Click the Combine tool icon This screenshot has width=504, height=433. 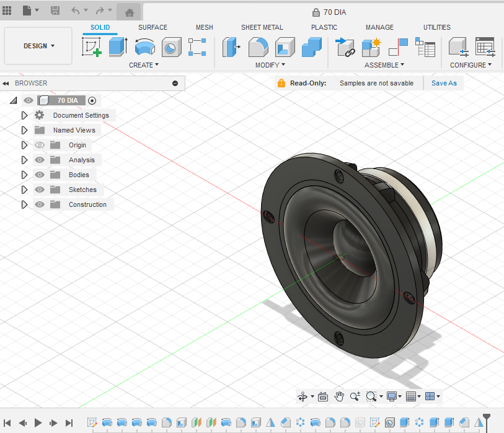coord(312,47)
